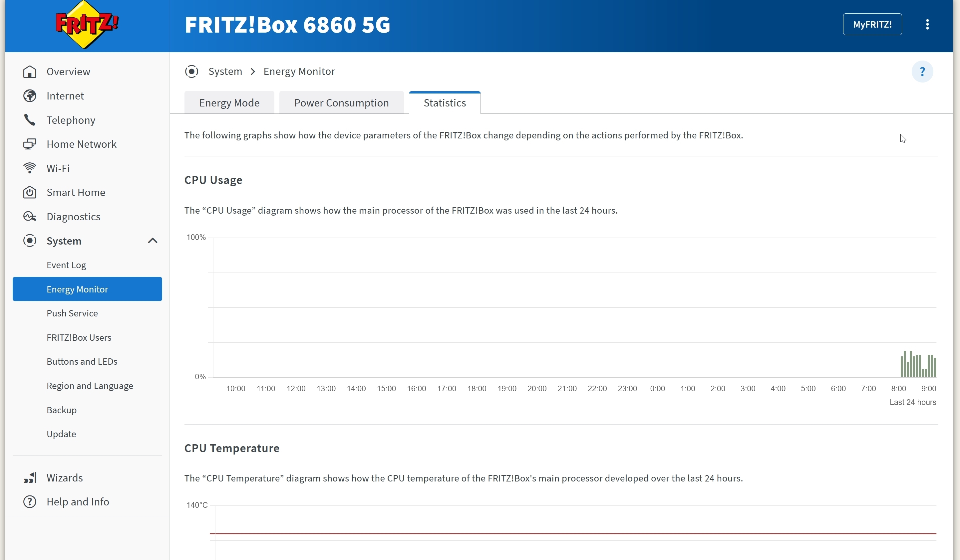Open the Overview home icon
Image resolution: width=960 pixels, height=560 pixels.
click(30, 72)
